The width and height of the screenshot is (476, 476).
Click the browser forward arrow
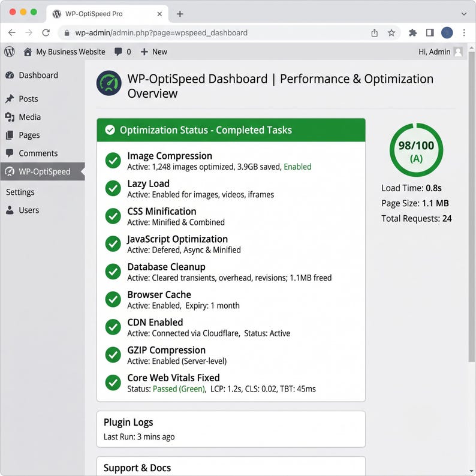pyautogui.click(x=29, y=32)
